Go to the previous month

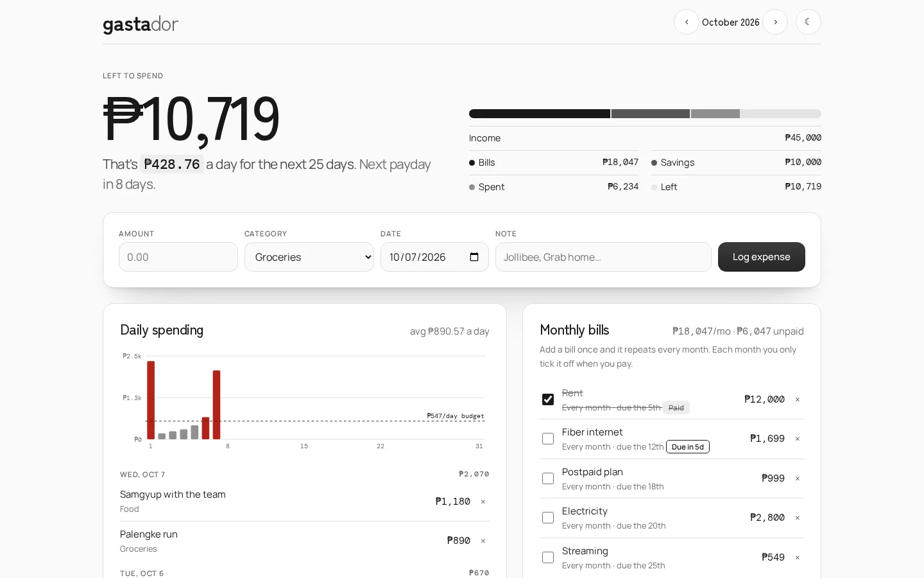coord(686,22)
